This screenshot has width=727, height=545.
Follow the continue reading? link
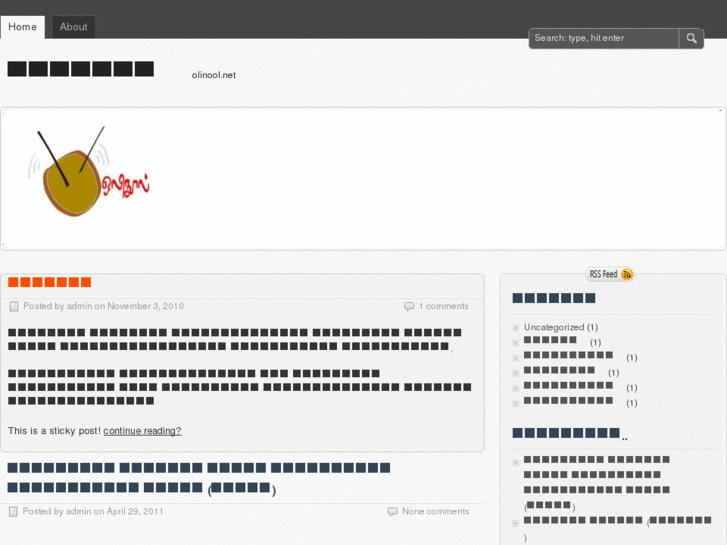point(142,431)
